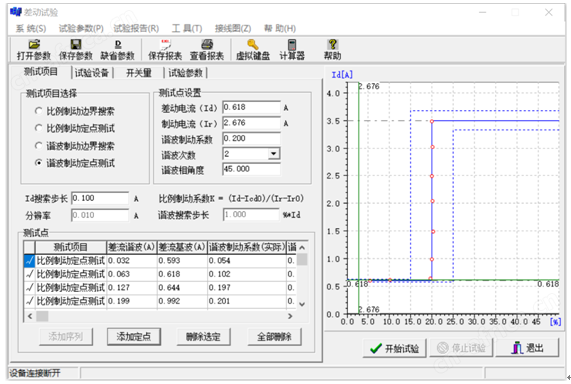
Task: Click the horizontal scrollbar thumb of table
Action: [x=42, y=316]
